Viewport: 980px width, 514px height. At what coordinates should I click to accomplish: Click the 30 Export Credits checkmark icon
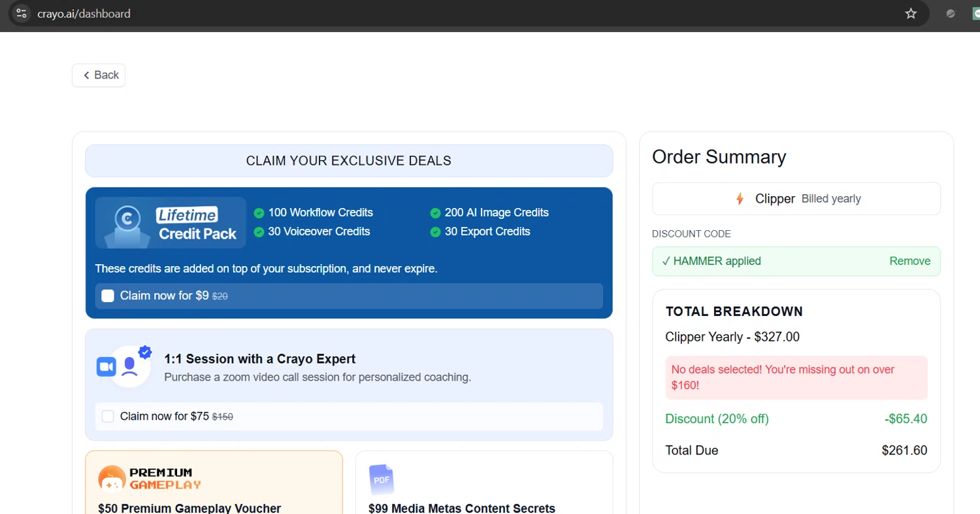point(435,232)
